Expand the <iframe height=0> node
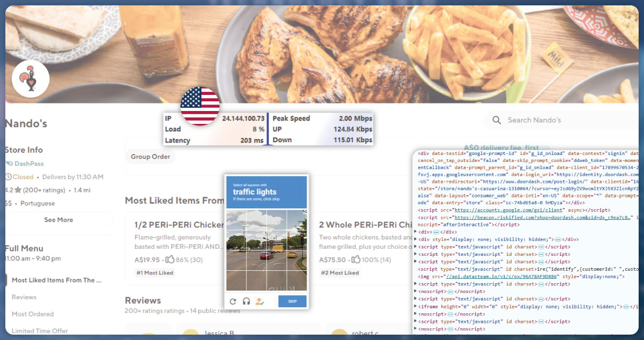Viewport: 644px width, 340px height. pos(416,306)
